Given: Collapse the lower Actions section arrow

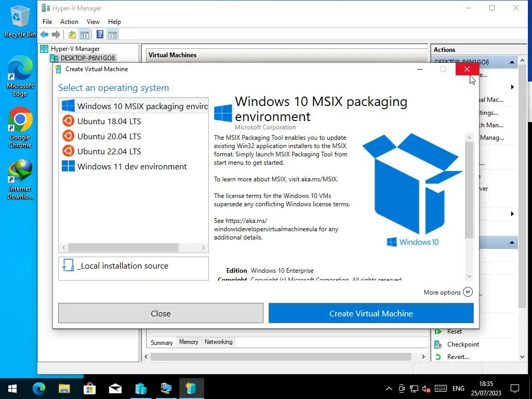Looking at the screenshot, I should click(512, 243).
